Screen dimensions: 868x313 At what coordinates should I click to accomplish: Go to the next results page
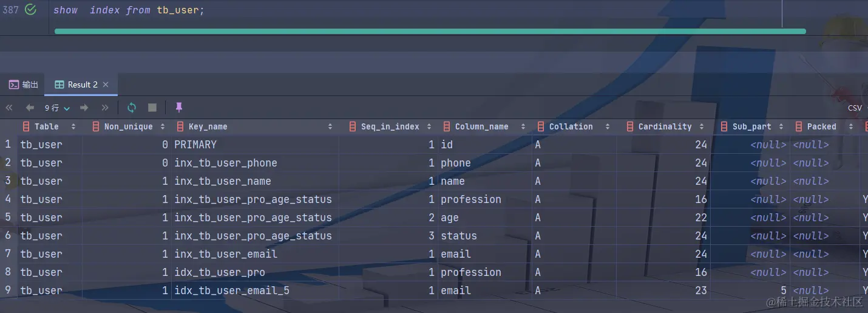point(84,108)
